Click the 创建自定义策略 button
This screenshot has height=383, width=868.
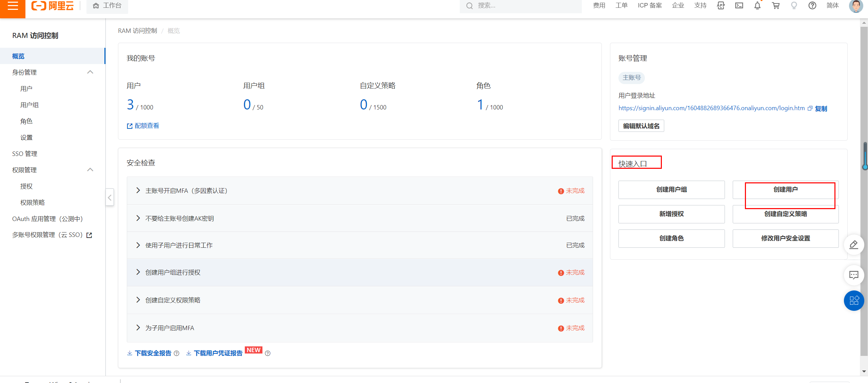click(x=785, y=214)
